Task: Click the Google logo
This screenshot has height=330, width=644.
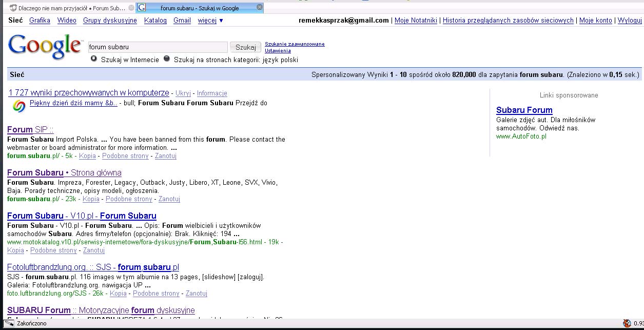Action: tap(45, 46)
